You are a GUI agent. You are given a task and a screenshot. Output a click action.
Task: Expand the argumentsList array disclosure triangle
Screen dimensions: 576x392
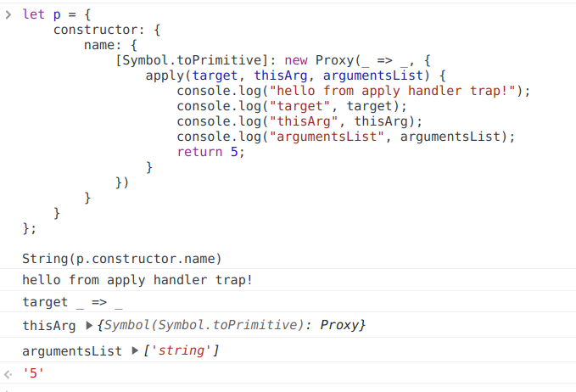(x=137, y=350)
